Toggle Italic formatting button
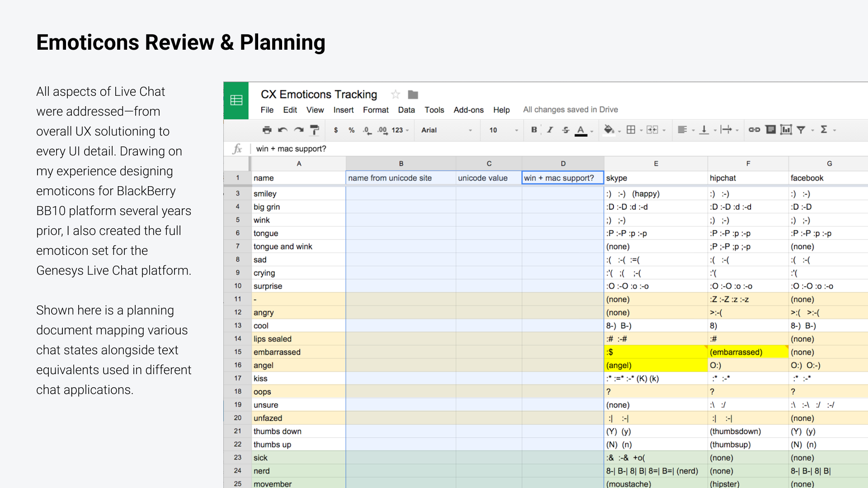Viewport: 868px width, 488px height. [x=550, y=130]
